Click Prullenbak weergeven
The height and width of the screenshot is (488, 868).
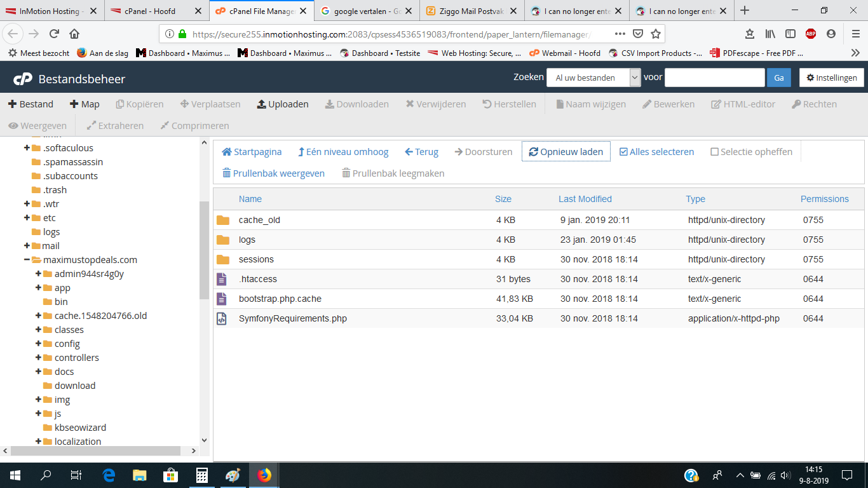(x=273, y=173)
